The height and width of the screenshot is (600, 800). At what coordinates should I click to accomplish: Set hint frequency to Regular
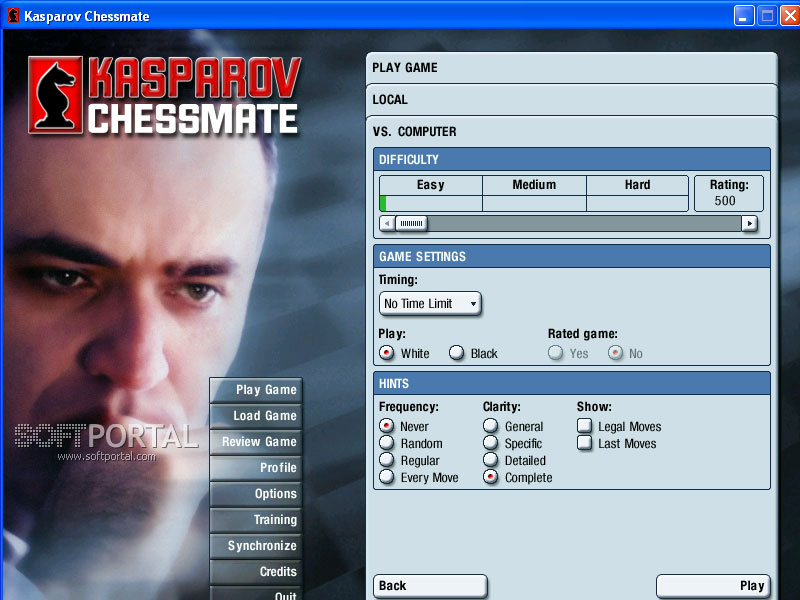tap(387, 460)
